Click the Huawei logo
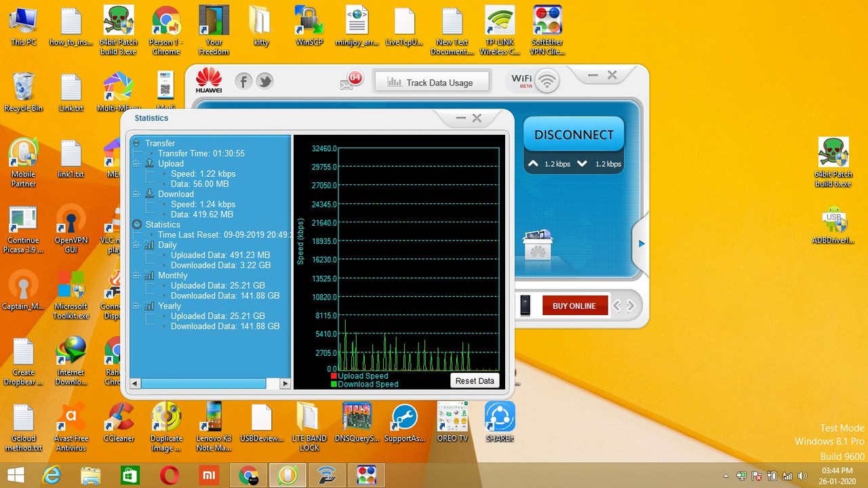 coord(209,81)
